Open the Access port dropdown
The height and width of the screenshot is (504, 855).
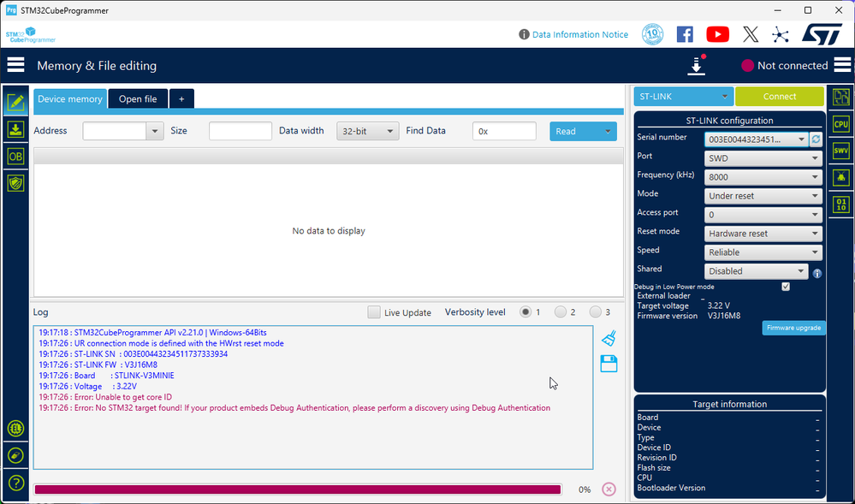point(763,215)
